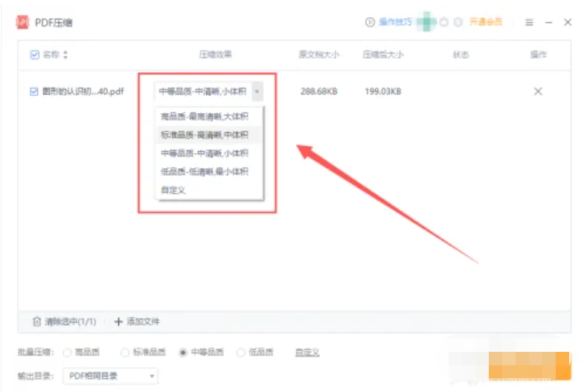Screen dimensions: 584x392
Task: Select 低品质 batch compression radio
Action: 241,353
